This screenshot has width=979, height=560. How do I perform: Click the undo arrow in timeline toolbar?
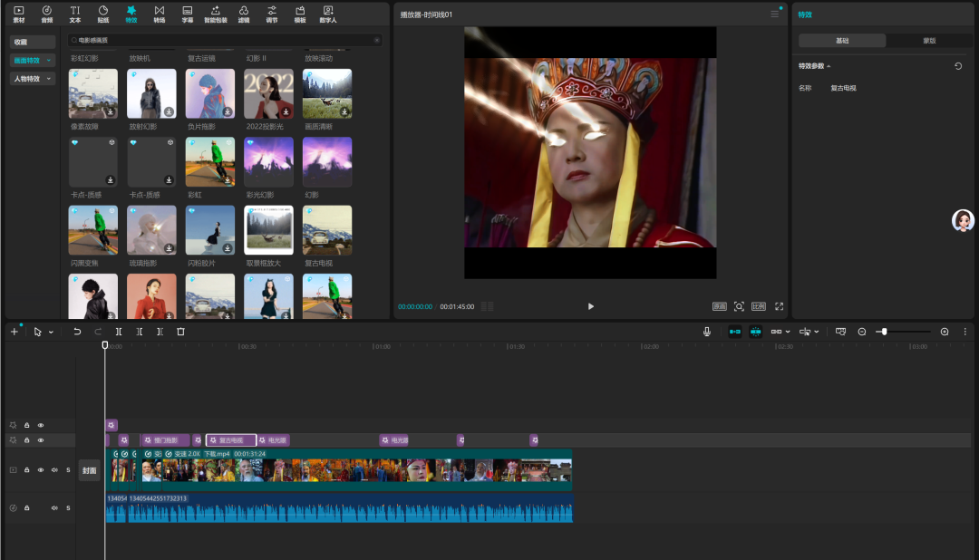77,332
